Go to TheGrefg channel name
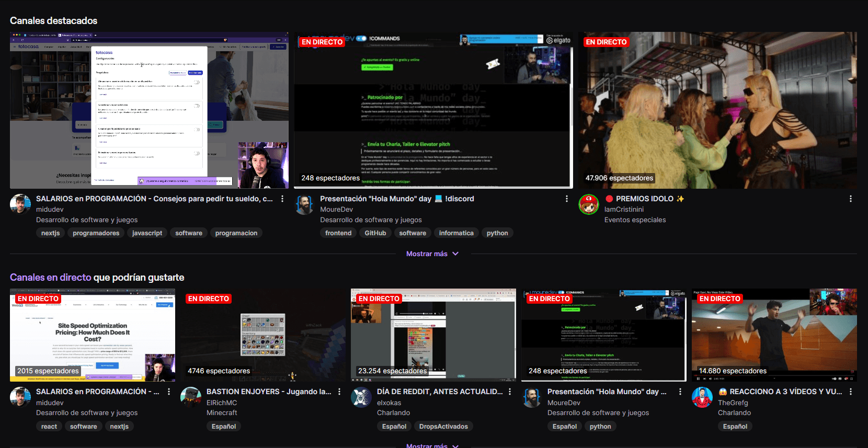This screenshot has height=448, width=868. 733,403
